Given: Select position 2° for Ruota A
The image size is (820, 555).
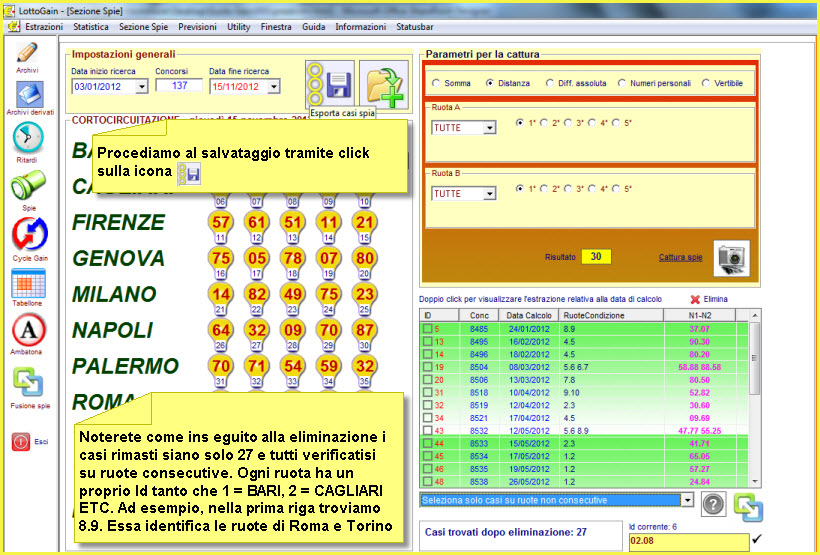Looking at the screenshot, I should 544,123.
